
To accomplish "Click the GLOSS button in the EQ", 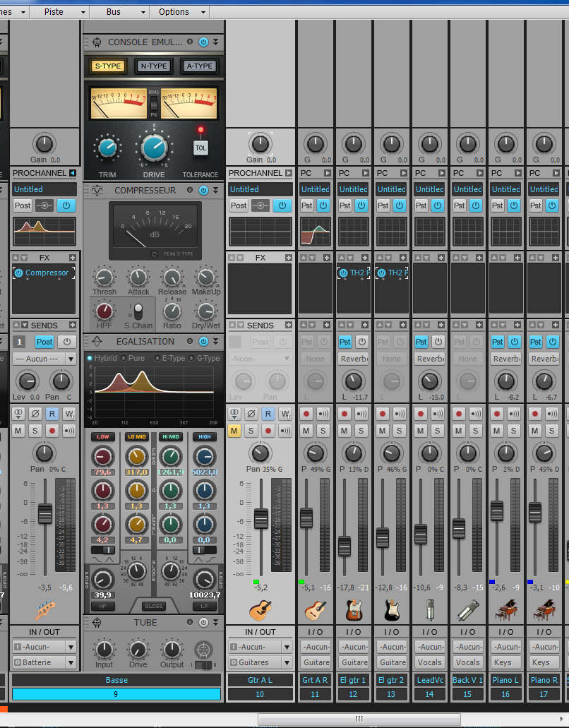I will [153, 607].
